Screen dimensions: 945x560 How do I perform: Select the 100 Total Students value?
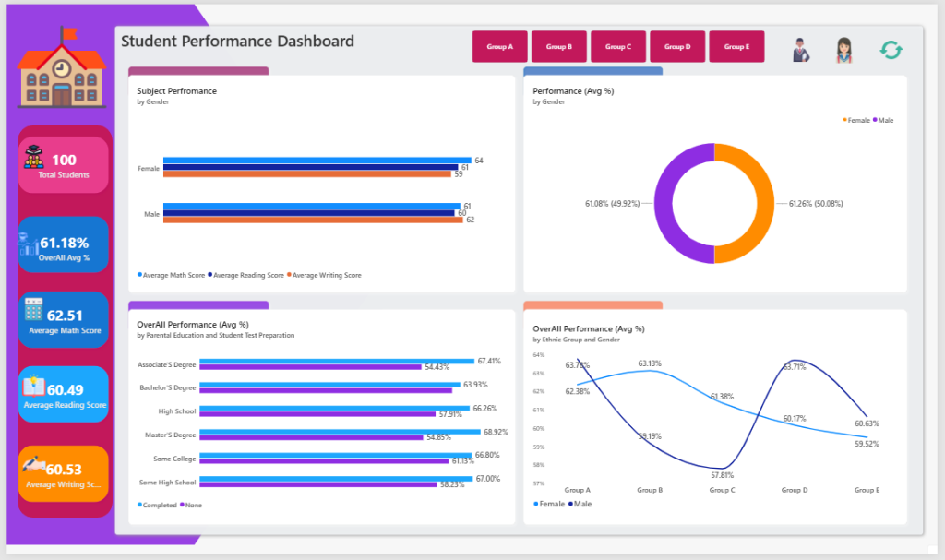[x=64, y=160]
